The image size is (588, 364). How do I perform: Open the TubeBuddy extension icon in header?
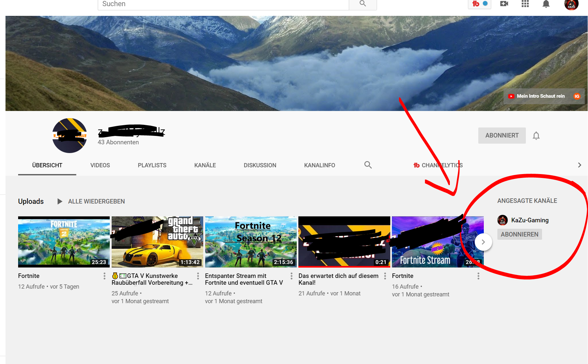coord(479,4)
